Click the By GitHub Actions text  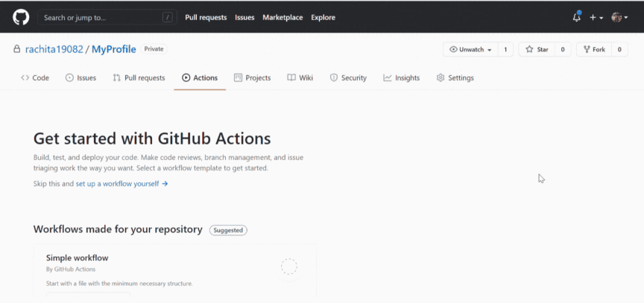pyautogui.click(x=71, y=269)
